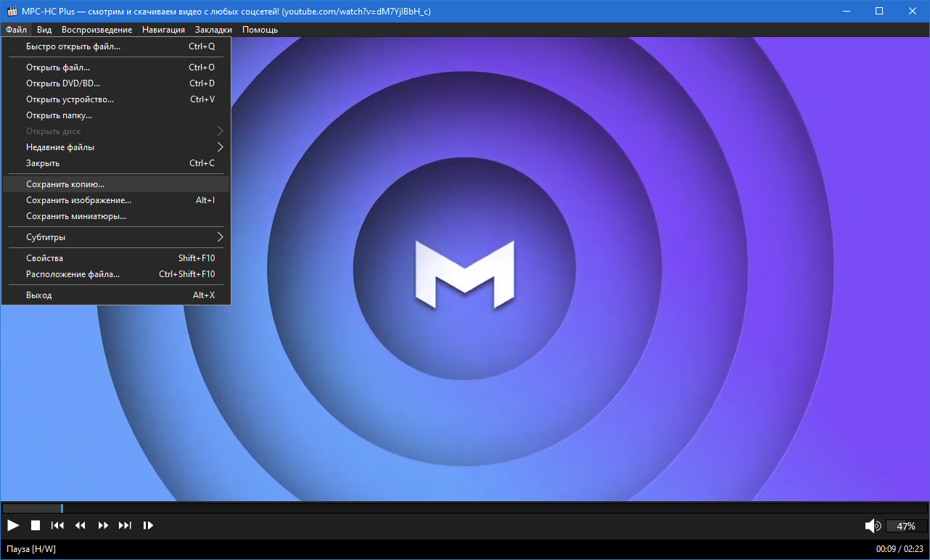This screenshot has height=560, width=930.
Task: Open the Навигация menu
Action: tap(163, 30)
